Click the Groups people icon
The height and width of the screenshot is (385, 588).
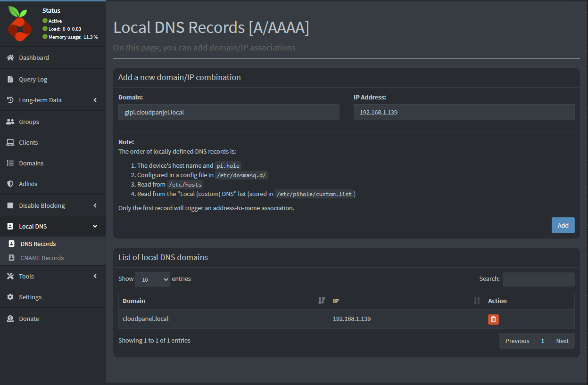pos(10,122)
